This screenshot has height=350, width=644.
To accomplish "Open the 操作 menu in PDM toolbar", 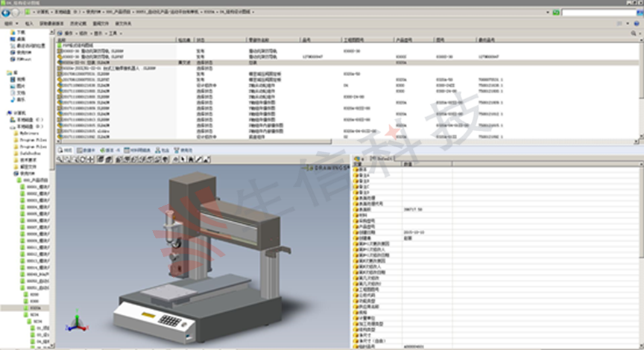I will click(x=69, y=34).
